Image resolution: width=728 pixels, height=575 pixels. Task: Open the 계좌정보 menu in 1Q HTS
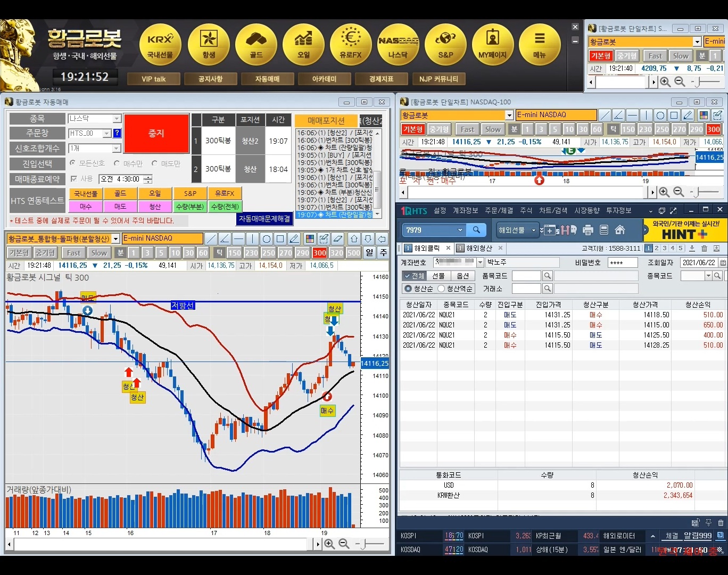465,211
